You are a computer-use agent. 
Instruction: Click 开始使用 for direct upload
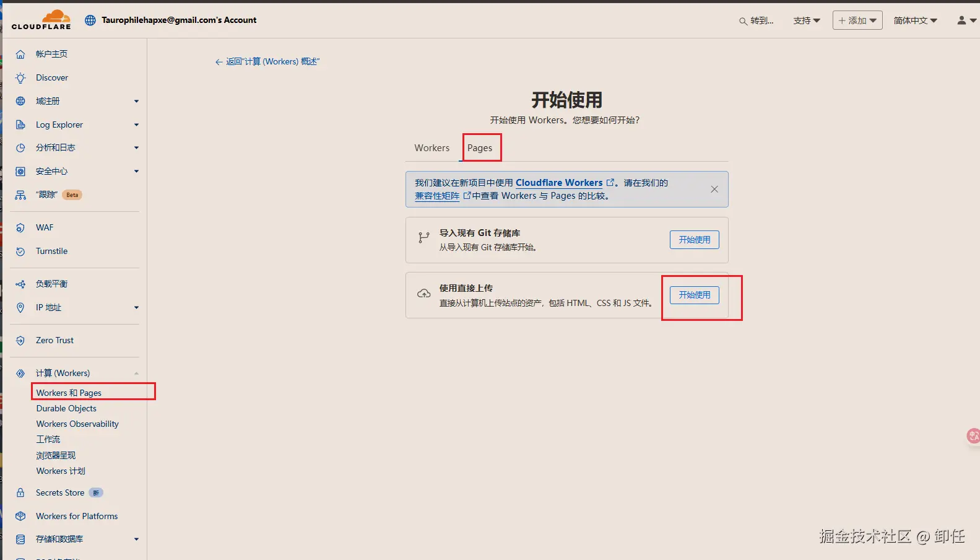click(x=695, y=295)
